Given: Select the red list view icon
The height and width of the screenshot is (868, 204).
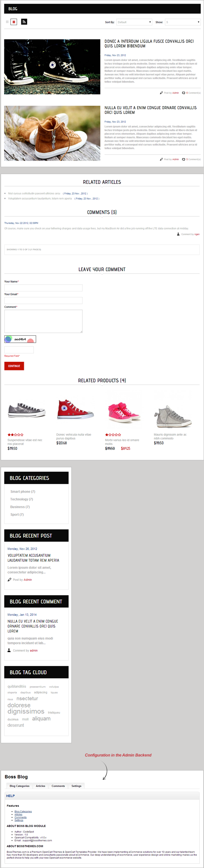Looking at the screenshot, I should 14,22.
